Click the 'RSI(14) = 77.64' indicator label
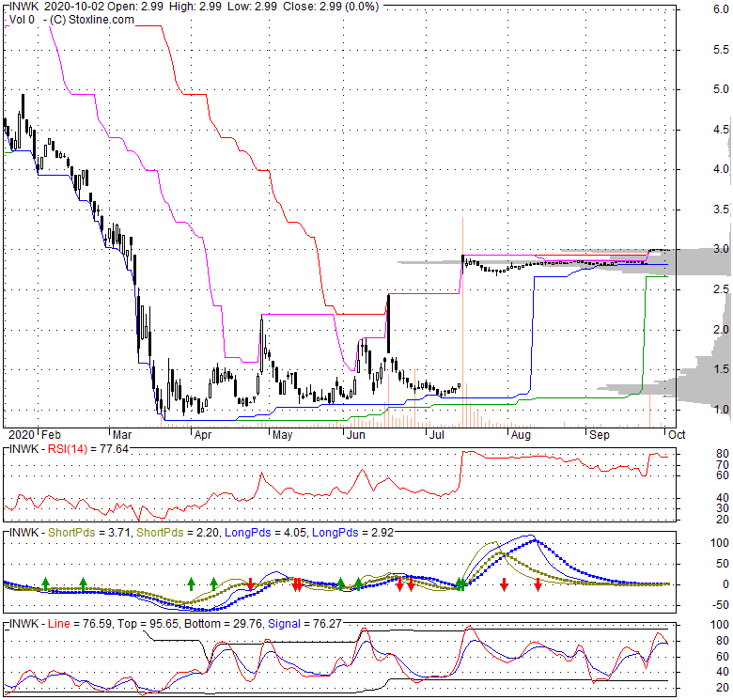 point(88,449)
